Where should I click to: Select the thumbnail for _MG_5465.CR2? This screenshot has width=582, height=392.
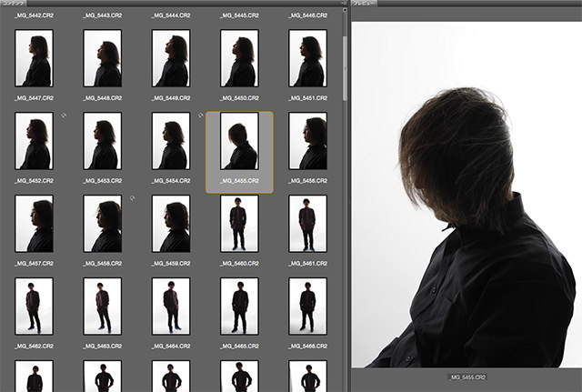[239, 307]
